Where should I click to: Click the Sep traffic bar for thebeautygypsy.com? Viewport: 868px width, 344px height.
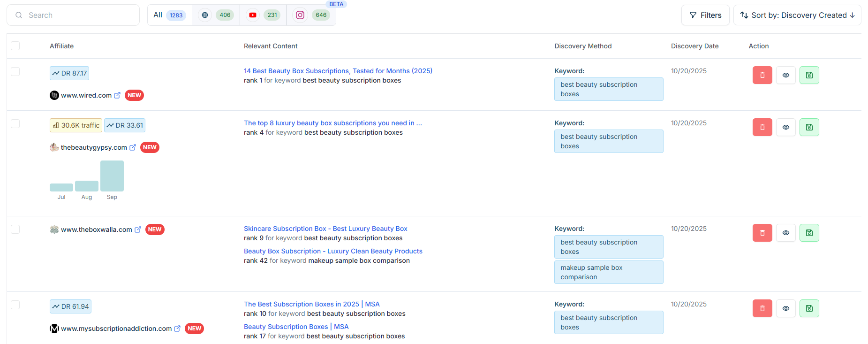112,176
